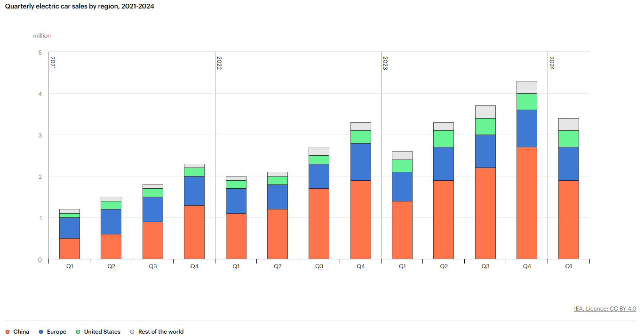Hide the Rest of the world series

pos(160,332)
